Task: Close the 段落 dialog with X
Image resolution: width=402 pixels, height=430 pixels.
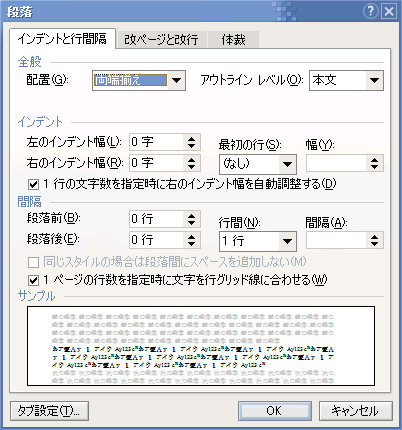Action: (389, 12)
